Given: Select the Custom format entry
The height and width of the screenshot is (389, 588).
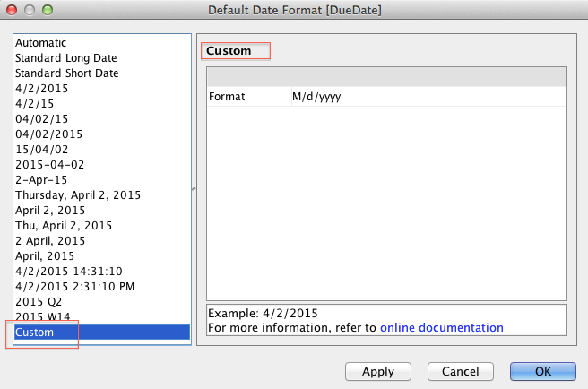Looking at the screenshot, I should [x=35, y=333].
